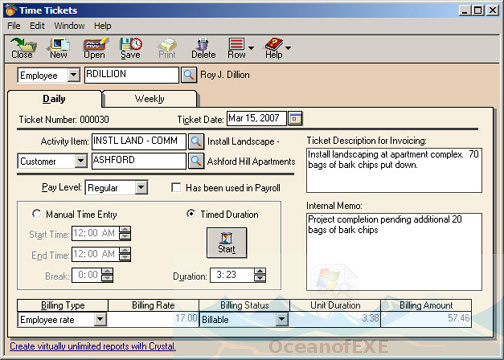Viewport: 504px width, 360px height.
Task: Look up the Activity Item with magnifier
Action: point(196,141)
